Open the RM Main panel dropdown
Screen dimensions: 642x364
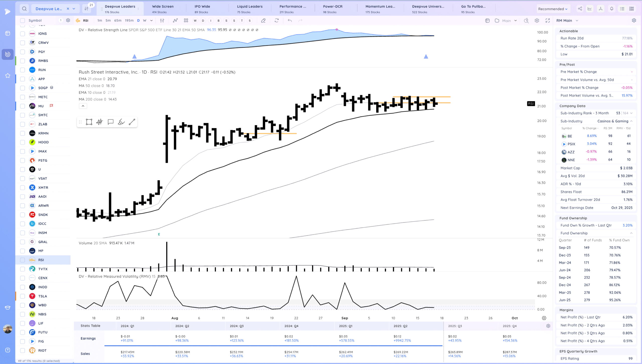click(x=577, y=21)
